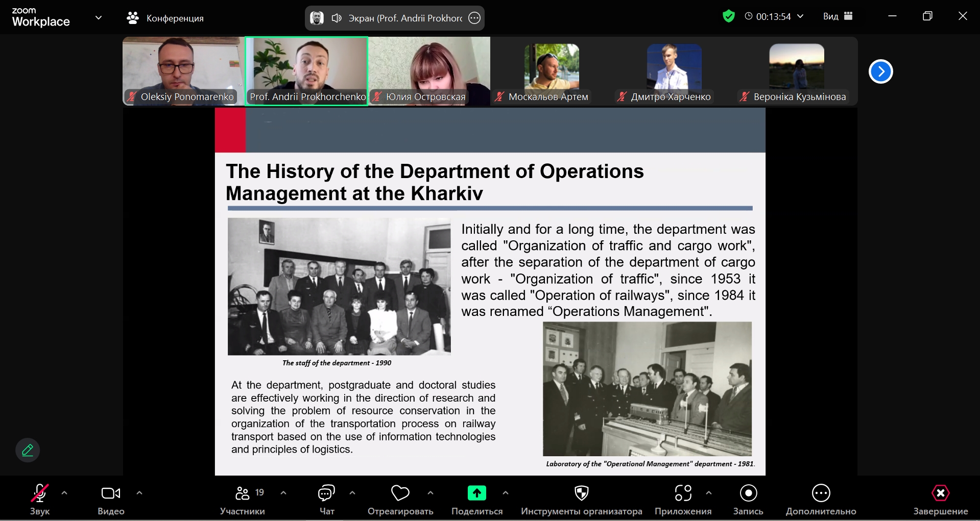Select Дмитро Харченко participant tile
Viewport: 980px width, 521px height.
coord(674,71)
